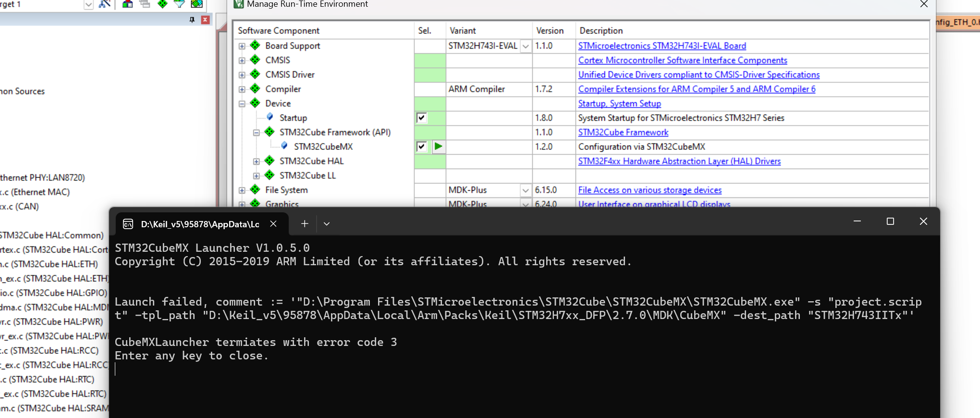Click terminal tab console icon
This screenshot has height=418, width=980.
128,224
